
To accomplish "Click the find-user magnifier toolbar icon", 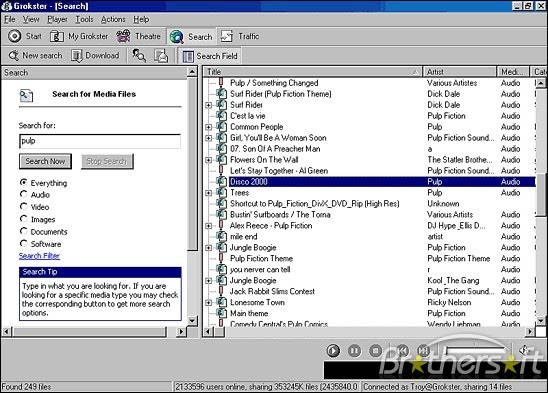I will point(139,56).
